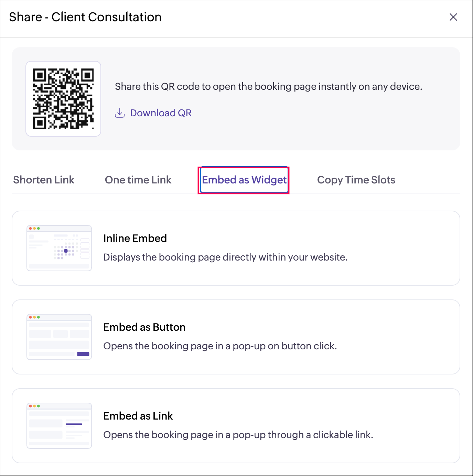
Task: Choose the Embed as Button heading
Action: pyautogui.click(x=144, y=327)
